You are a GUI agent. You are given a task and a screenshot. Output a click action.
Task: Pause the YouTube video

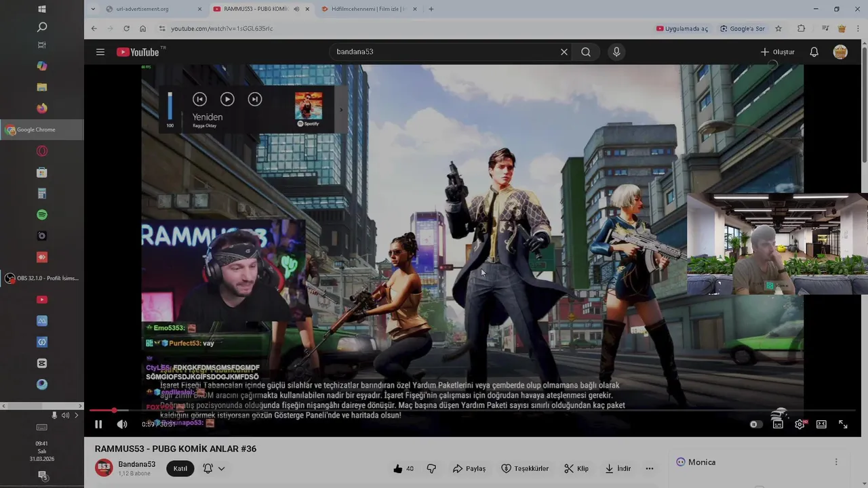click(x=98, y=424)
